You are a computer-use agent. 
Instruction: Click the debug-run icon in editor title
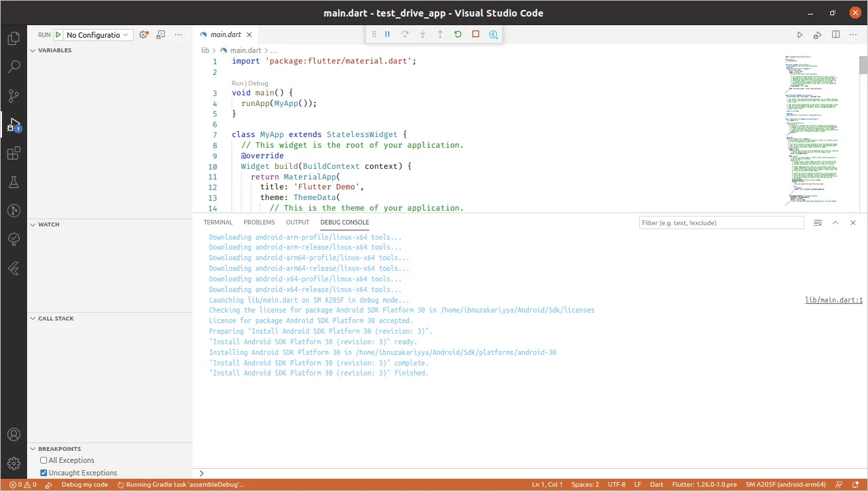pyautogui.click(x=818, y=34)
